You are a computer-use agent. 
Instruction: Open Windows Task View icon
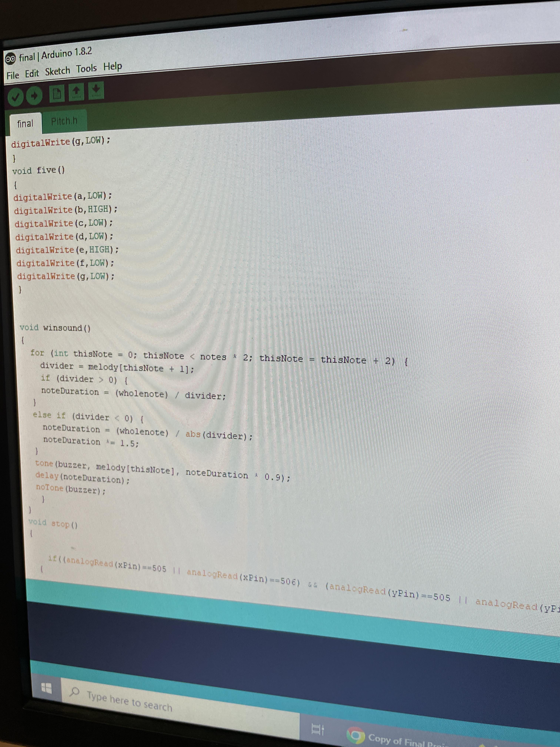coord(318,730)
